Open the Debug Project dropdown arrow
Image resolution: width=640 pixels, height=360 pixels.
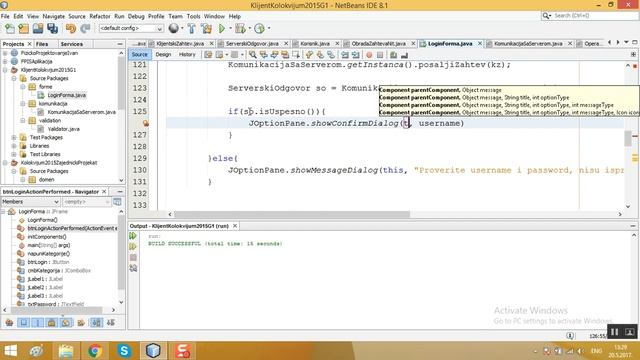(249, 28)
